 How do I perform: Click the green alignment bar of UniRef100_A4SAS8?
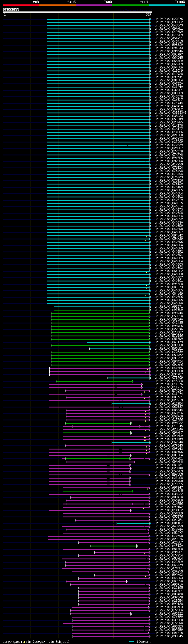pyautogui.click(x=95, y=381)
